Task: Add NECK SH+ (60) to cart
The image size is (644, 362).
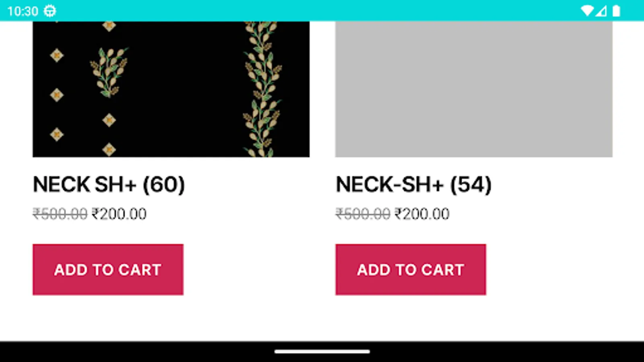Action: (x=108, y=269)
